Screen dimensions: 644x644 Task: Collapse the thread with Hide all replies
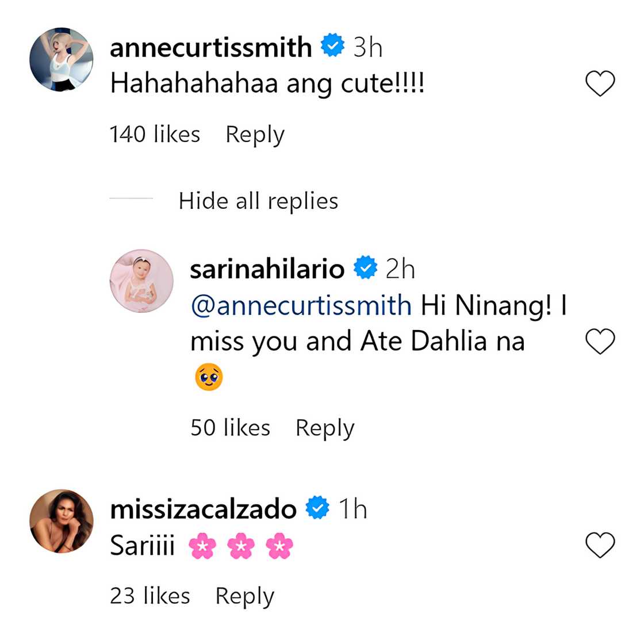(x=258, y=201)
